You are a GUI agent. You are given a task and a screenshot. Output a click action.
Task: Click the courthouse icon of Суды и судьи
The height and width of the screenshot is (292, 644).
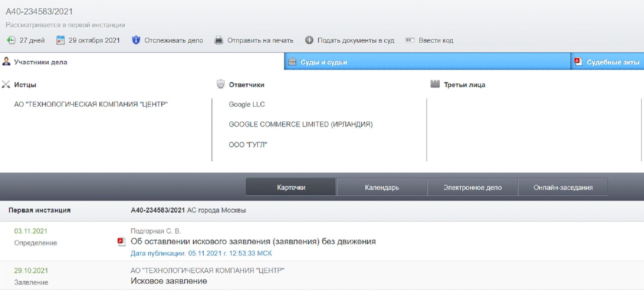click(x=292, y=61)
